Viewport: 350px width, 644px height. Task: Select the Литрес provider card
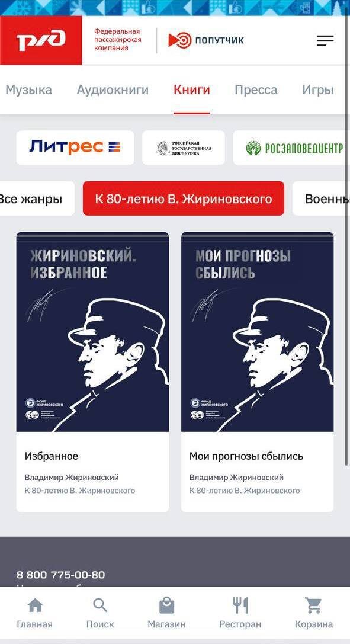point(75,148)
